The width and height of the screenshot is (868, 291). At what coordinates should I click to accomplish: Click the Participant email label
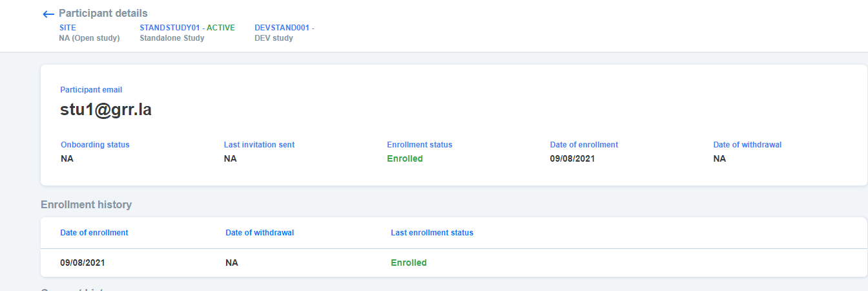click(x=91, y=90)
